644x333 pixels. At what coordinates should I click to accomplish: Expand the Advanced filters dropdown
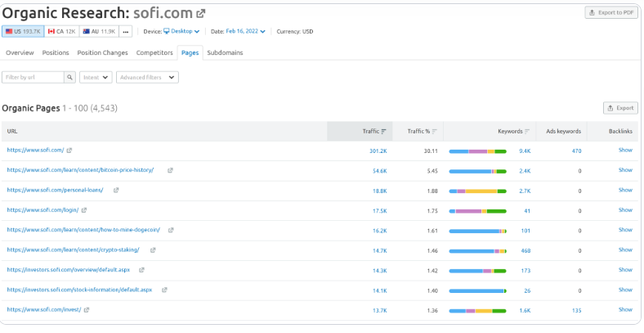pos(147,77)
